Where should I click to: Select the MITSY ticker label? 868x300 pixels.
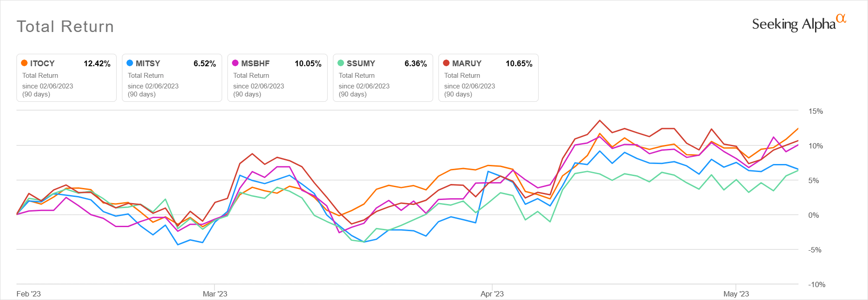tap(148, 64)
